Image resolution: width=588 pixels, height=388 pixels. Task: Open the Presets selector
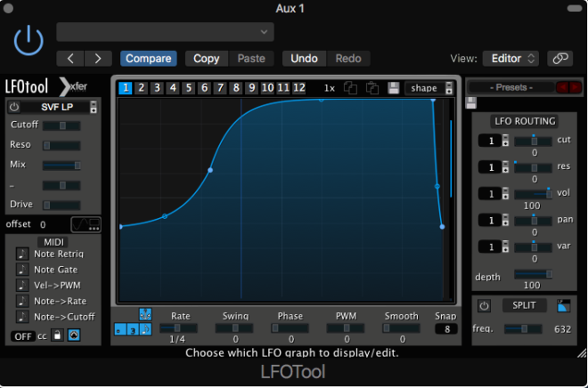coord(511,87)
